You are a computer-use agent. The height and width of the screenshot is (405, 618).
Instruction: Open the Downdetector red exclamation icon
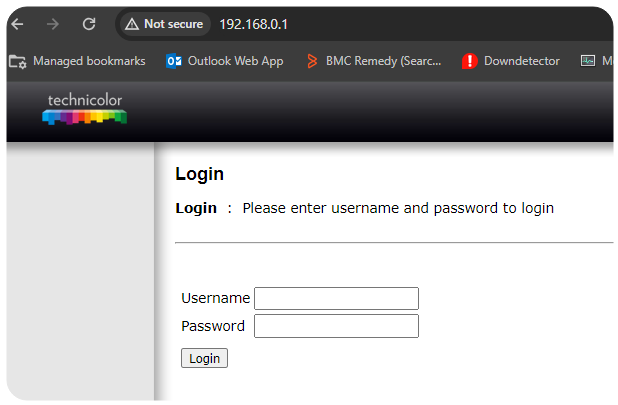[x=469, y=61]
